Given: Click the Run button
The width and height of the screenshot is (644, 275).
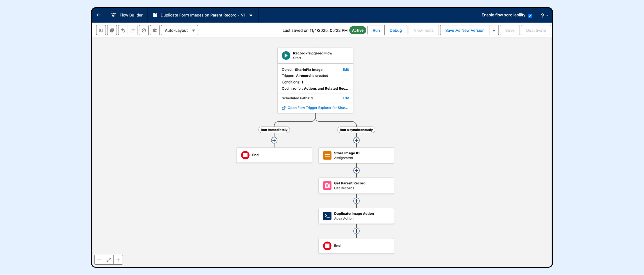Looking at the screenshot, I should 376,30.
